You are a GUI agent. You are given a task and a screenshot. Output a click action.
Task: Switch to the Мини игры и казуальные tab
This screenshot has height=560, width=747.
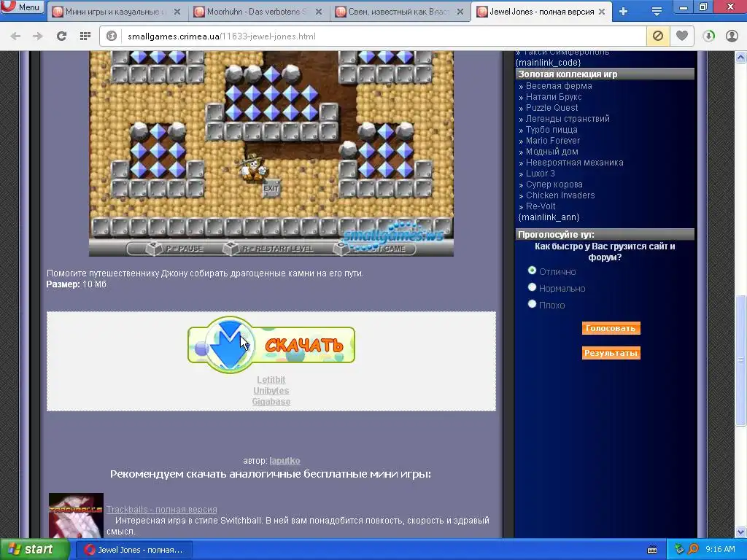(117, 12)
